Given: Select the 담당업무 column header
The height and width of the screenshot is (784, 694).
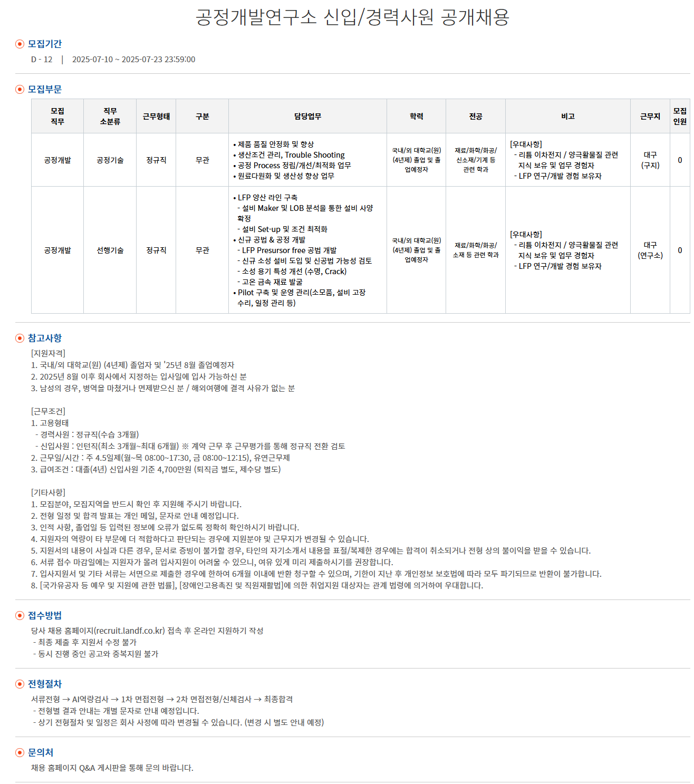Looking at the screenshot, I should point(307,116).
